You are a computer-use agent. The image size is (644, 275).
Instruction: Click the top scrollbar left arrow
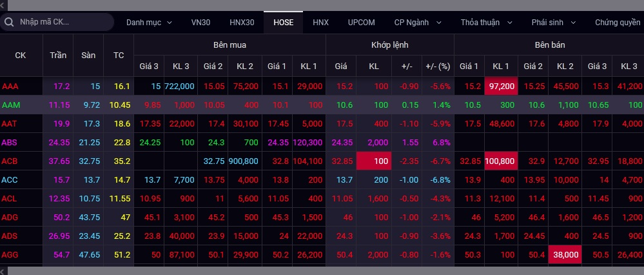point(3,4)
